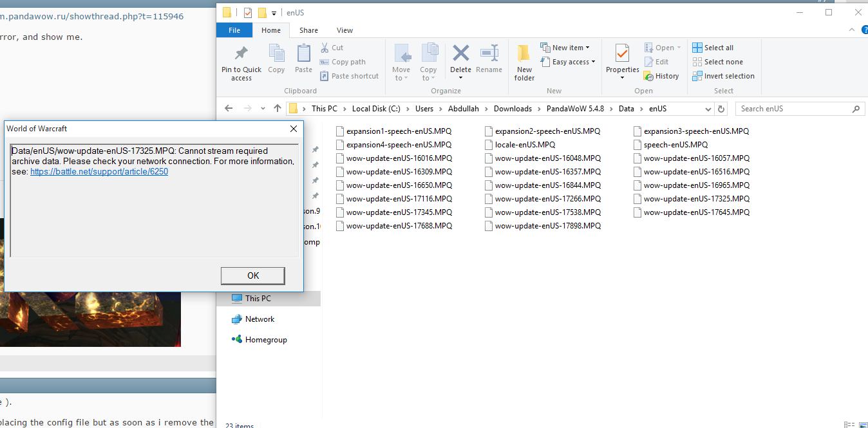Click Data in the address path
The width and height of the screenshot is (868, 428).
click(x=626, y=109)
